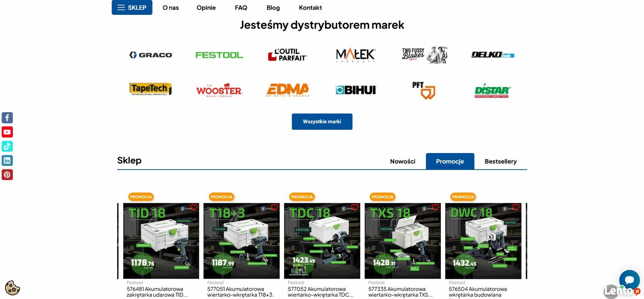
Task: Add TID 18 product to wishlist
Action: [194, 207]
